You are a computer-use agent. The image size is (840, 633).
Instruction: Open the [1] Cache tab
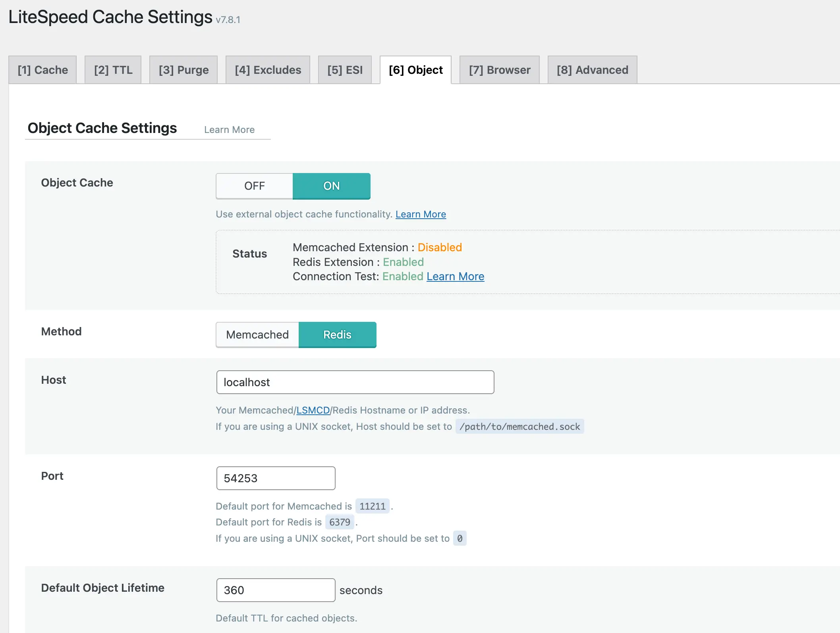pos(42,70)
